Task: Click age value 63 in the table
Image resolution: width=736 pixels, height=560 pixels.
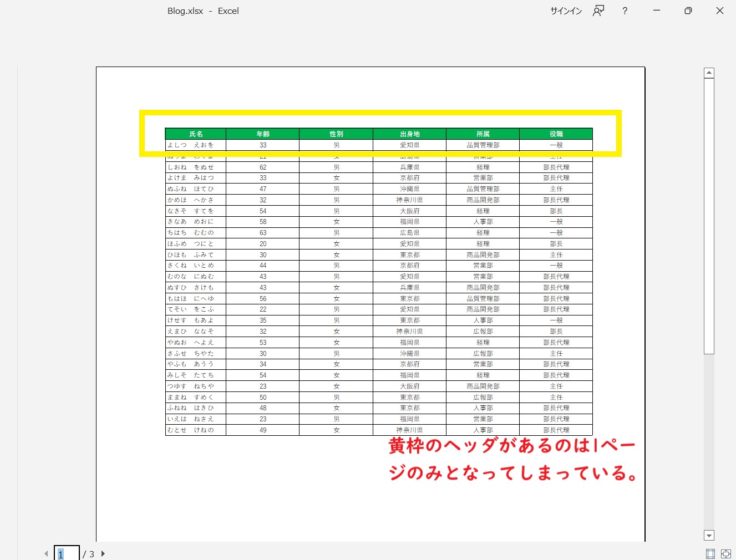Action: click(263, 233)
